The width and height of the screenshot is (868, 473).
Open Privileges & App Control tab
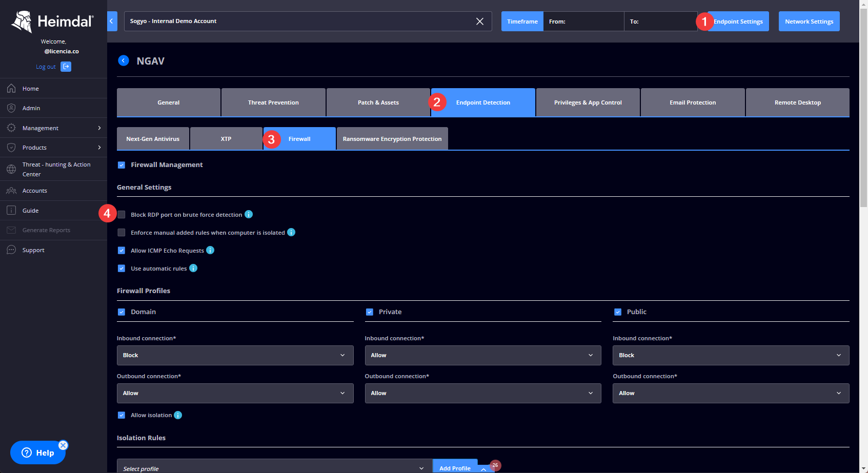tap(588, 102)
